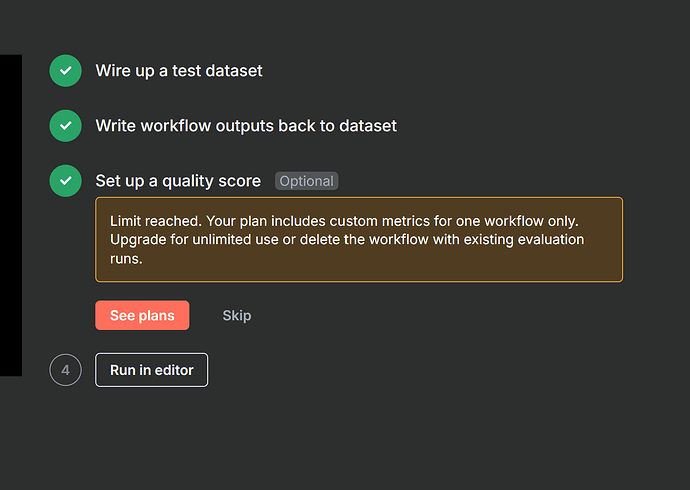The width and height of the screenshot is (690, 490).
Task: Click the word runs ending the warning
Action: pyautogui.click(x=126, y=259)
